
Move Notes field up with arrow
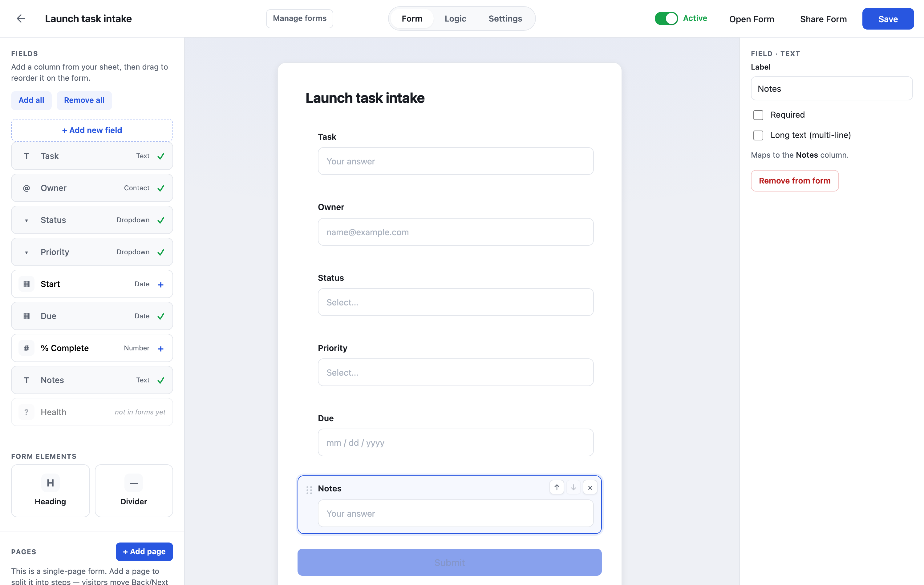point(557,488)
